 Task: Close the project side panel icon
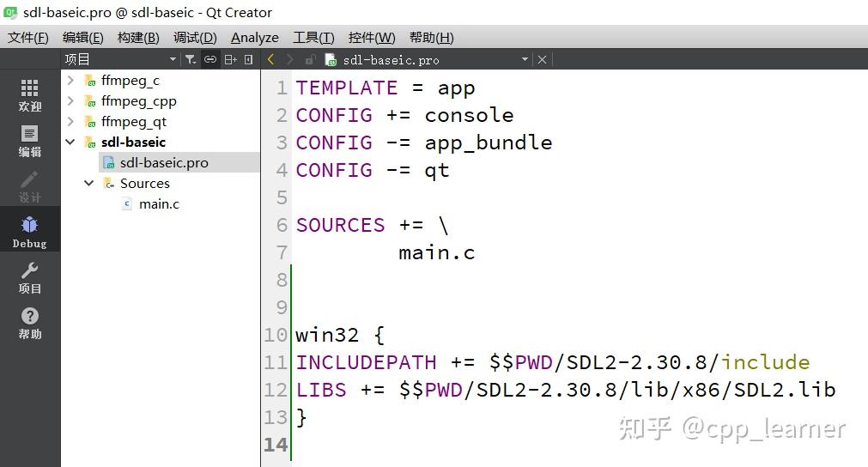pyautogui.click(x=249, y=59)
